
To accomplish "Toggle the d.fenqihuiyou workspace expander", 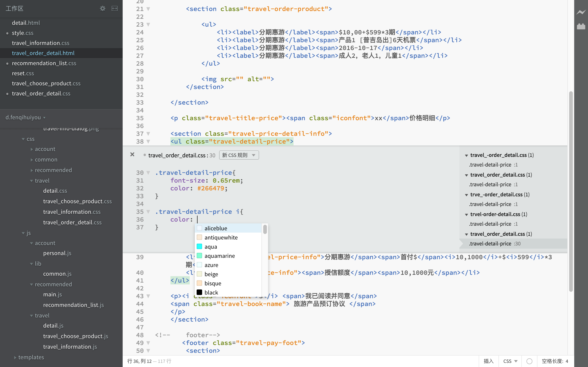I will pos(45,117).
